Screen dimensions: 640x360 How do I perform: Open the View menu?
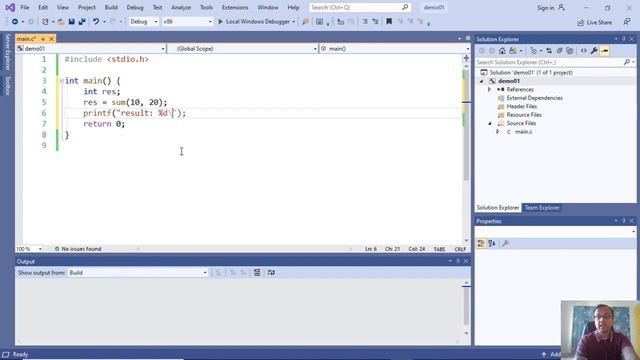[63, 8]
